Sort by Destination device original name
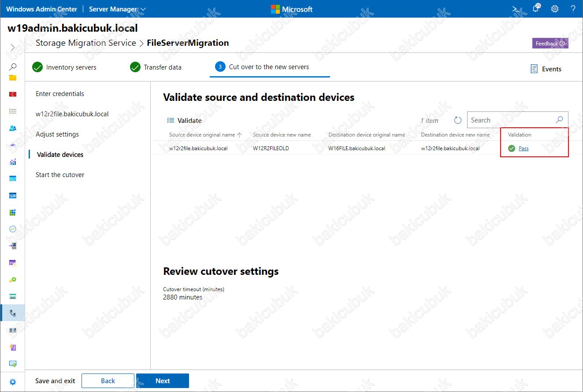The width and height of the screenshot is (583, 392). pyautogui.click(x=367, y=135)
